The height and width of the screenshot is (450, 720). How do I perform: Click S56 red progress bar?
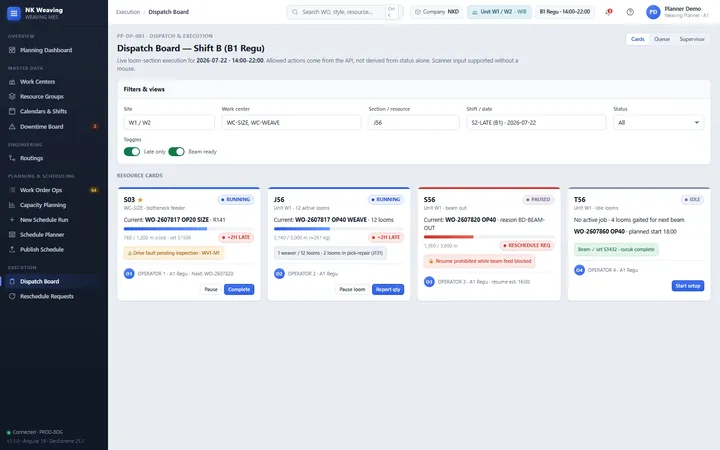click(x=489, y=237)
